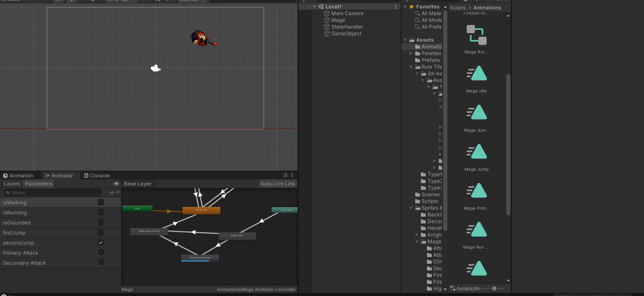644x296 pixels.
Task: Select the Mage Idle state node
Action: 201,210
